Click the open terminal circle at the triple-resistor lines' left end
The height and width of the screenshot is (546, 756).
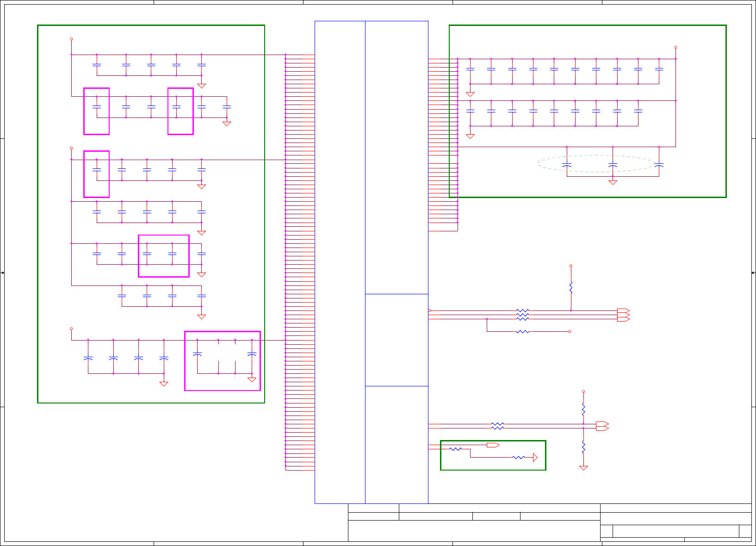pyautogui.click(x=429, y=310)
